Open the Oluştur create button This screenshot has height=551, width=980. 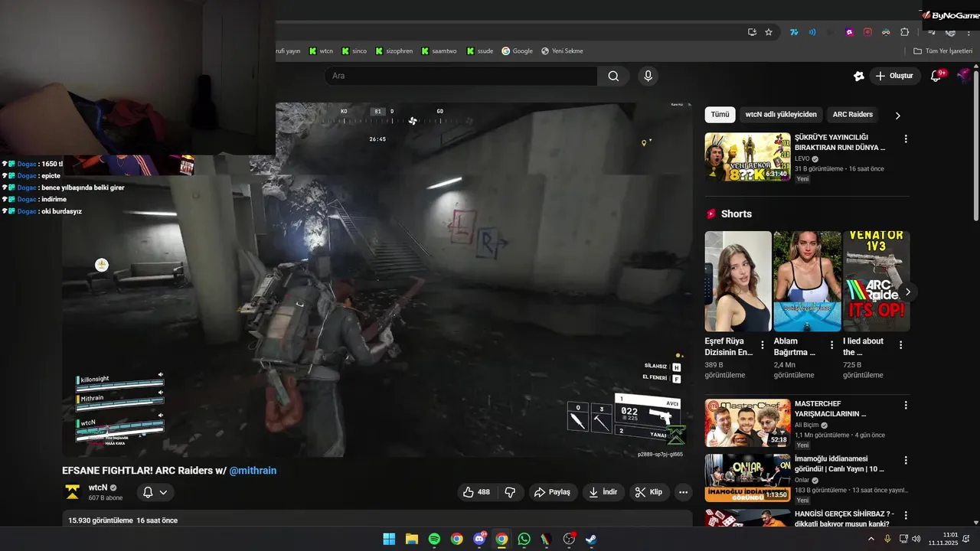(x=895, y=76)
